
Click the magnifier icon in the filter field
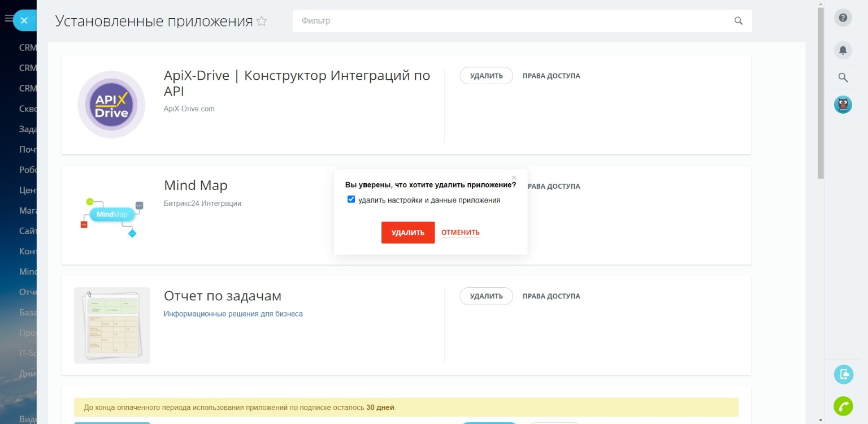739,21
